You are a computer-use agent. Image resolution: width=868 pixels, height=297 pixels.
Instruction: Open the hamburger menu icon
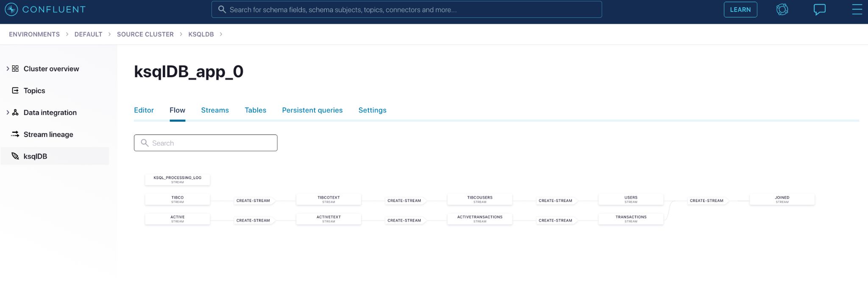coord(857,10)
